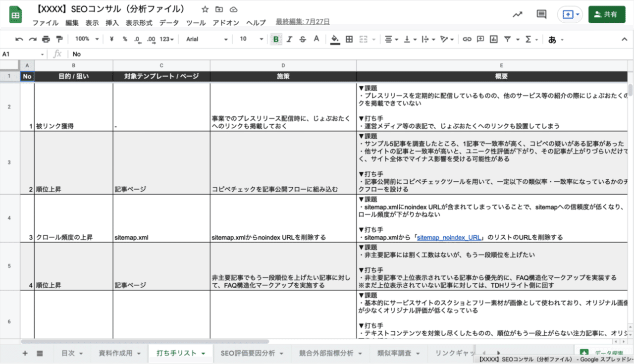The image size is (634, 364).
Task: Open the text rotation dropdown
Action: tap(447, 39)
